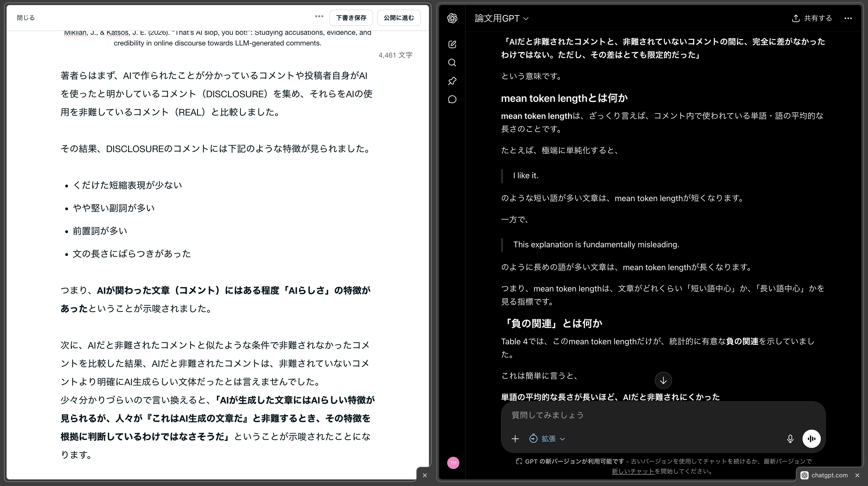The width and height of the screenshot is (868, 486).
Task: Click bullet 文の長さにばらつきがあった
Action: coord(132,254)
